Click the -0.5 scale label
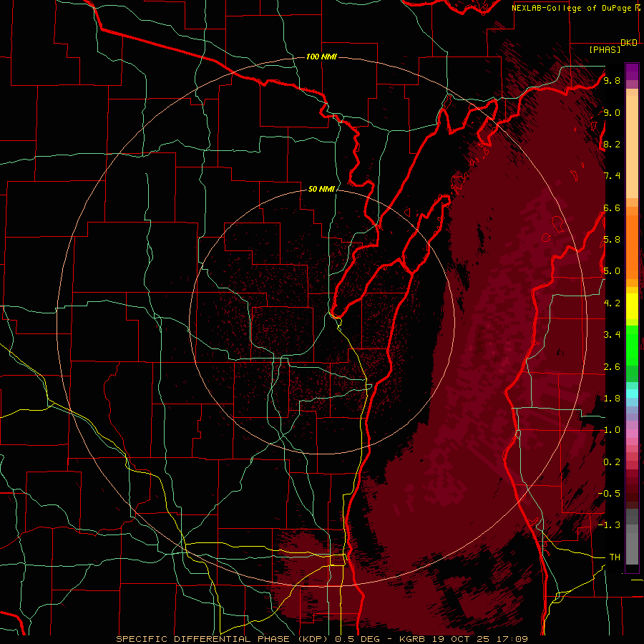Viewport: 644px width, 644px height. coord(609,494)
